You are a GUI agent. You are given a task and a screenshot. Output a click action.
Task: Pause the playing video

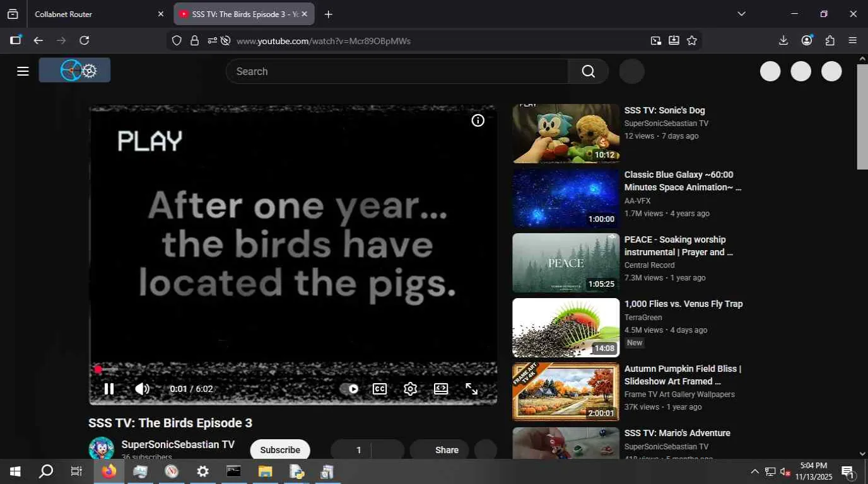[x=109, y=389]
